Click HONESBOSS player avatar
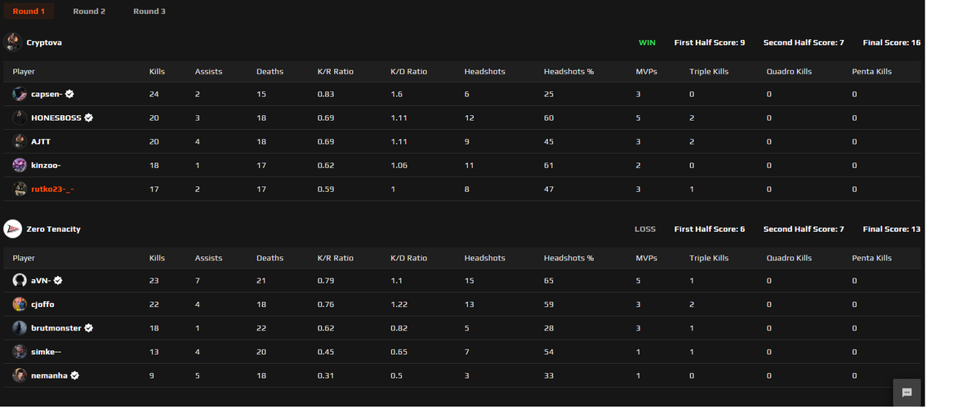This screenshot has width=980, height=413. tap(20, 118)
